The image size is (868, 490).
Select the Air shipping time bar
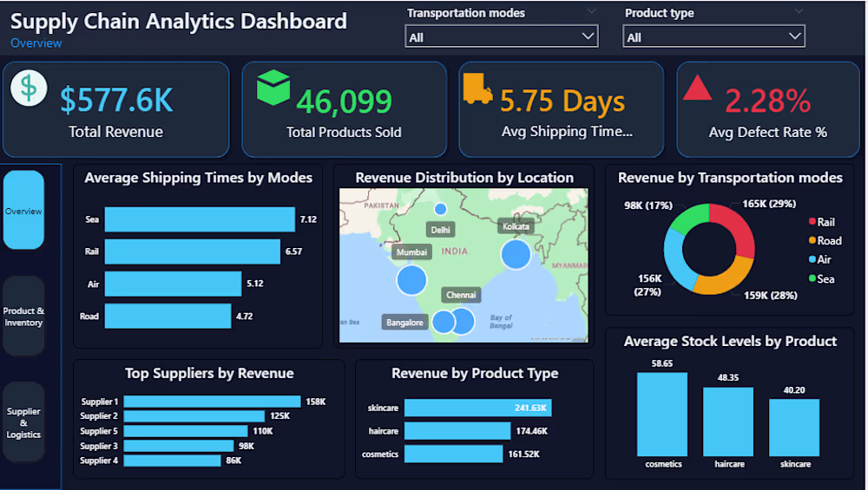point(174,284)
